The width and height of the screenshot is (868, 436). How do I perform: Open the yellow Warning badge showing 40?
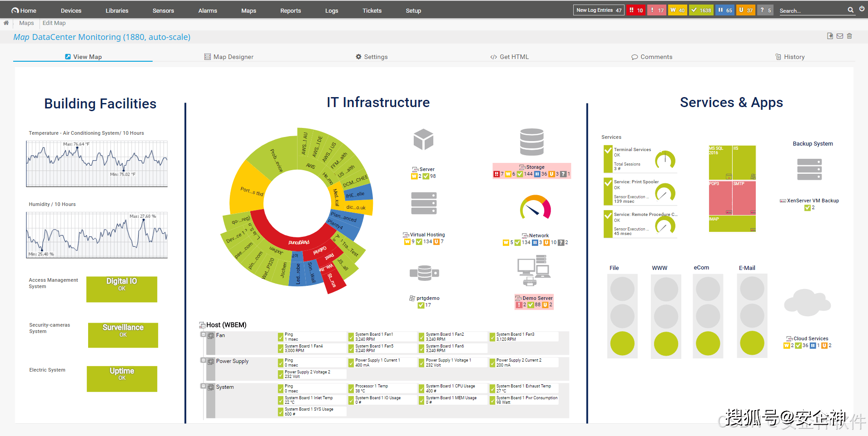tap(677, 10)
